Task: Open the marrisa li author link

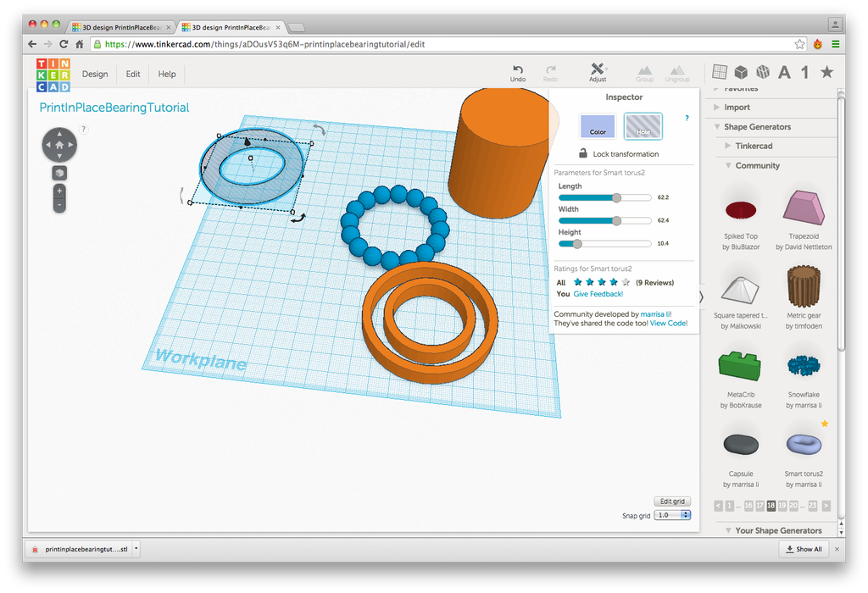Action: 655,314
